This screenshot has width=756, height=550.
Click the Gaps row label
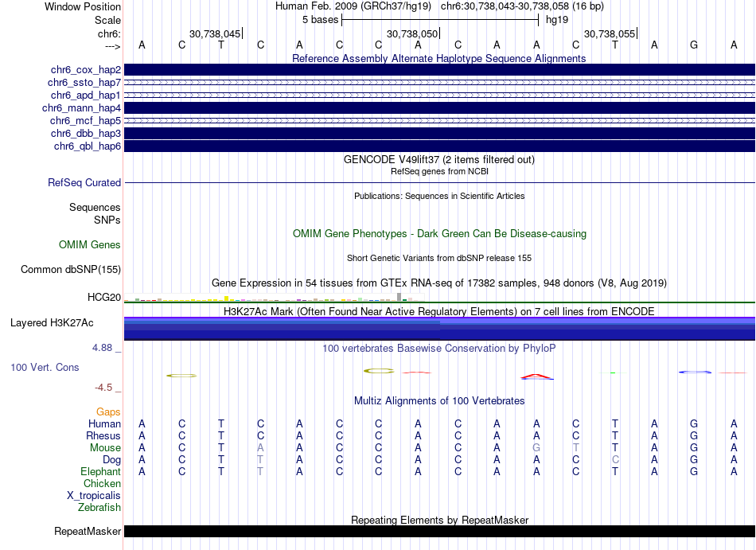(x=108, y=412)
